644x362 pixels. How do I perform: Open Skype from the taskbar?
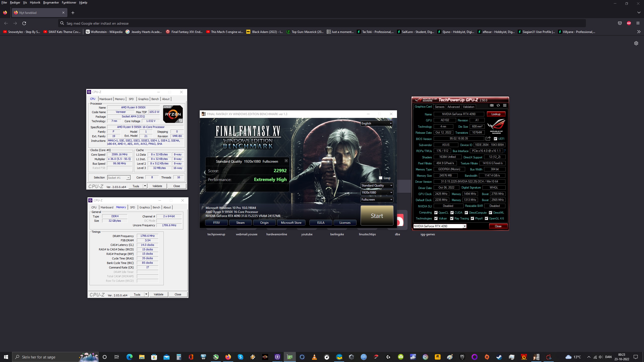240,357
